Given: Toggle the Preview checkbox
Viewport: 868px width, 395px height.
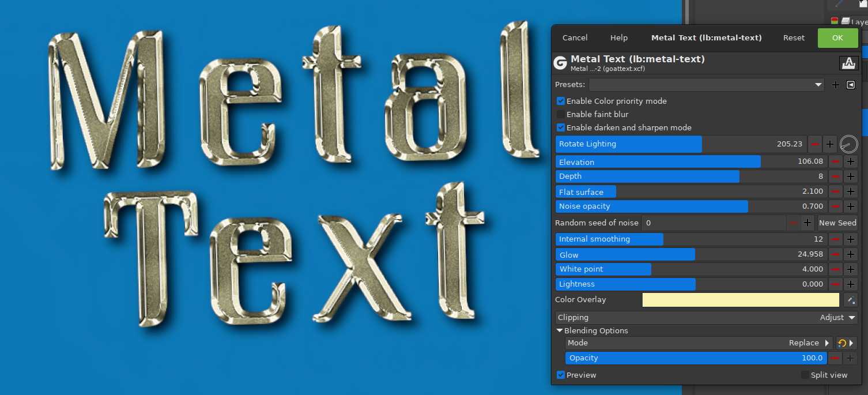Looking at the screenshot, I should (560, 375).
